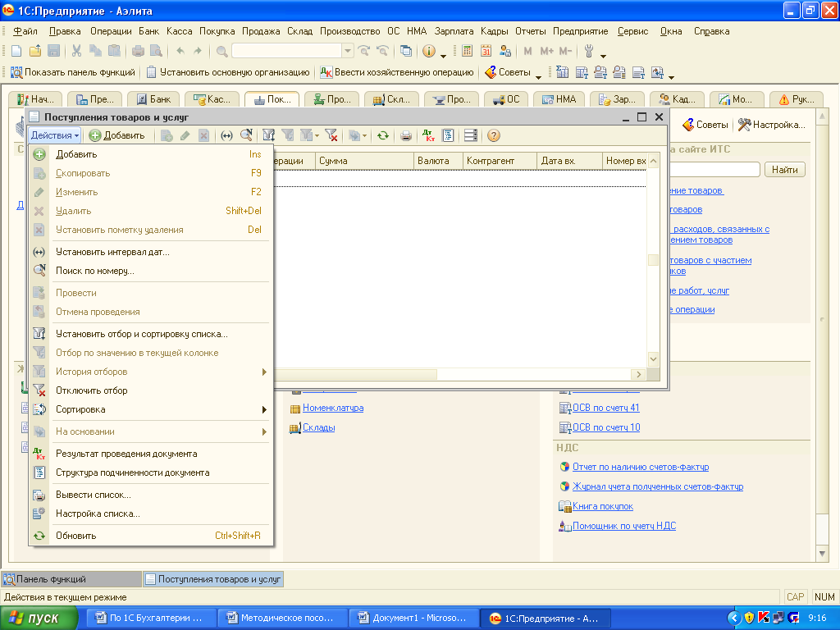Open the Советы dropdown arrow in toolbar
The image size is (840, 630).
(x=538, y=77)
